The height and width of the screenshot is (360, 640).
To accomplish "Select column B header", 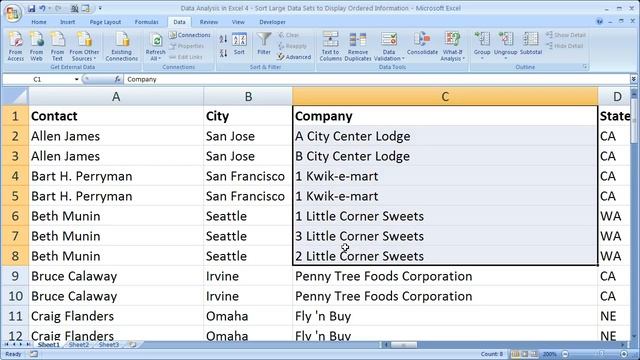I will [x=248, y=97].
